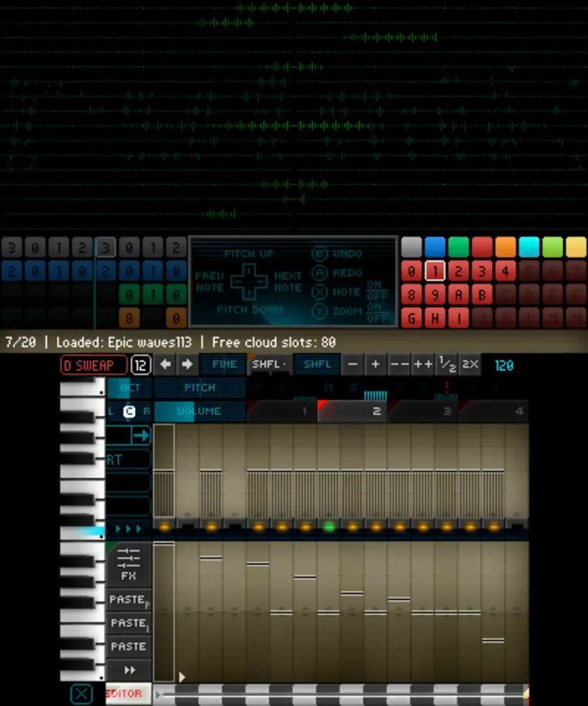588x706 pixels.
Task: Click the right arrow next to instrument number
Action: 188,365
